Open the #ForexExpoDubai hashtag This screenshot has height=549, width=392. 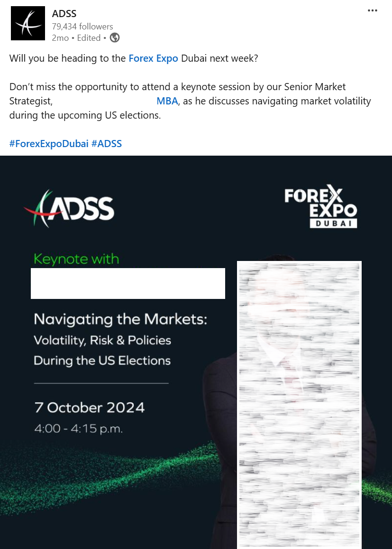(49, 143)
